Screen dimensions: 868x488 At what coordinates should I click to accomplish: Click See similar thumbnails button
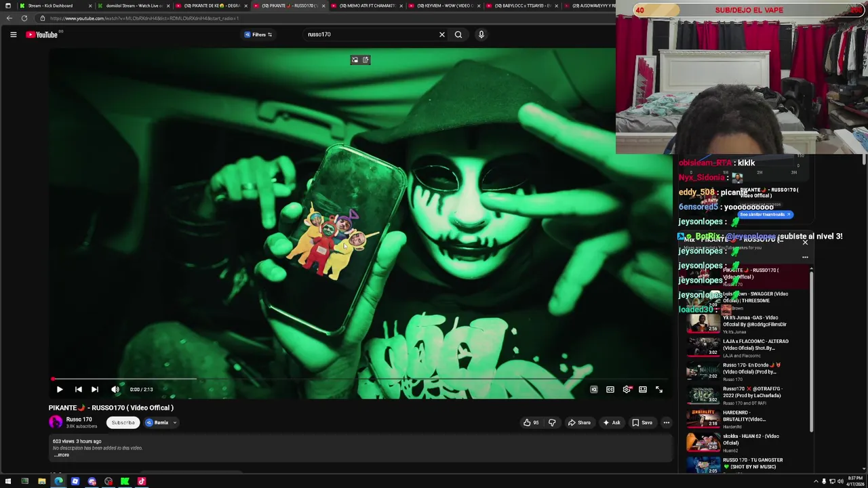click(x=765, y=215)
